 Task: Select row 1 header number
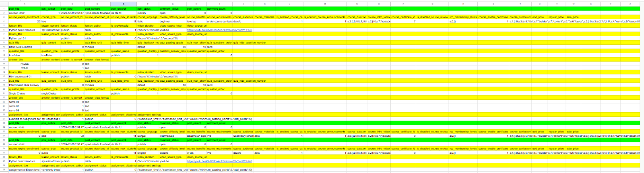(4, 8)
